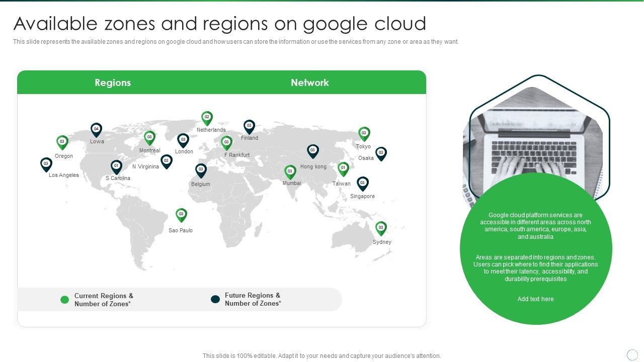Click the green Current Regions legend dot
Image resolution: width=644 pixels, height=362 pixels.
tap(64, 300)
